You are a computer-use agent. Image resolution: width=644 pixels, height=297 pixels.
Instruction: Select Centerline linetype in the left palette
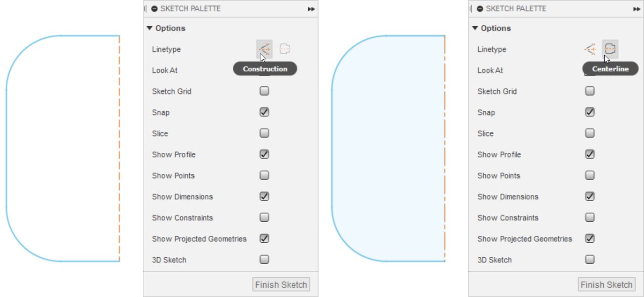[285, 49]
